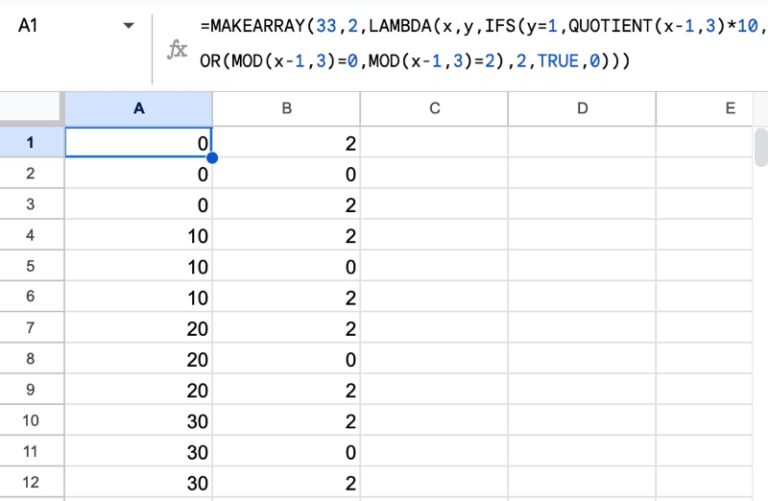Screen dimensions: 768x501
Task: Select row 4 header
Action: pos(30,235)
